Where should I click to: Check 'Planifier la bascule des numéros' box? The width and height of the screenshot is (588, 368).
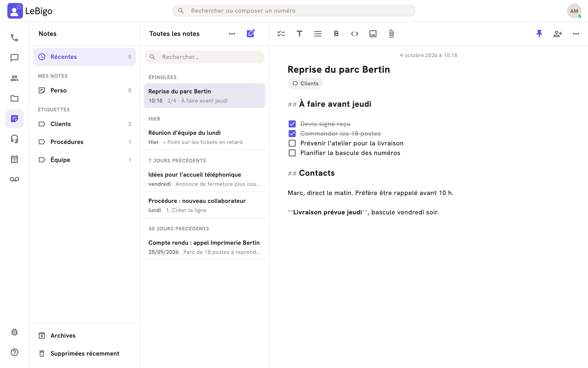click(x=292, y=153)
